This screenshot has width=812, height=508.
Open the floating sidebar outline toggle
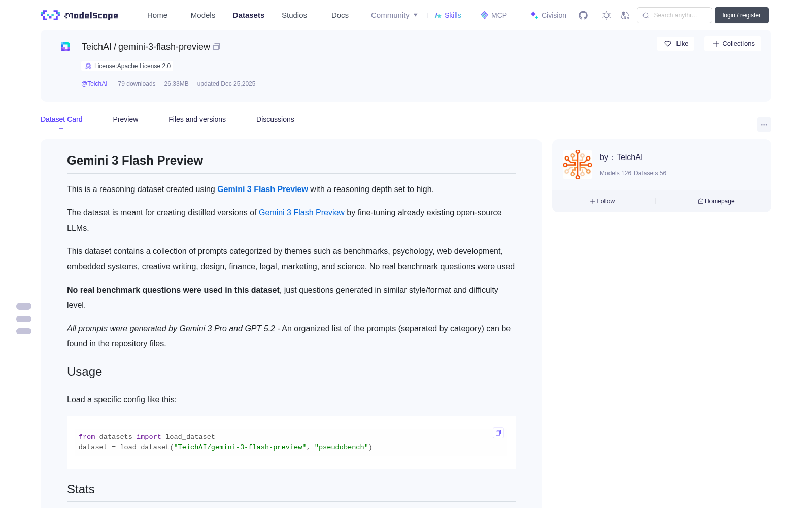point(24,319)
